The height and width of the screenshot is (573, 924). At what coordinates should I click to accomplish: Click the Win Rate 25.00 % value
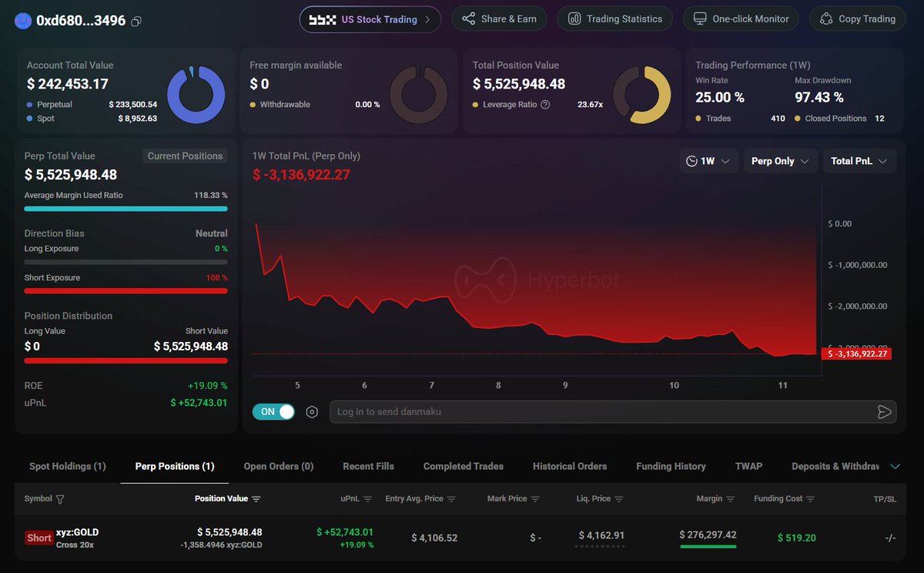point(720,97)
